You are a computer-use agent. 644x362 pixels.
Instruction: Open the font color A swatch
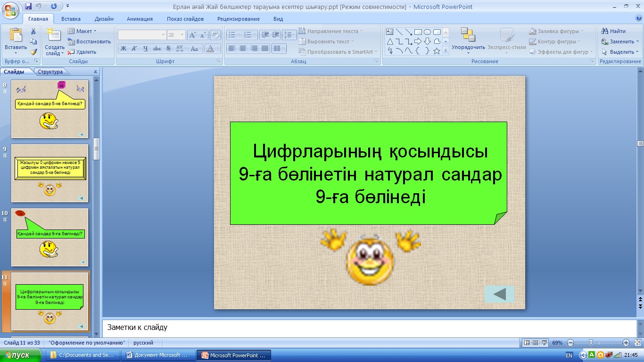point(211,49)
